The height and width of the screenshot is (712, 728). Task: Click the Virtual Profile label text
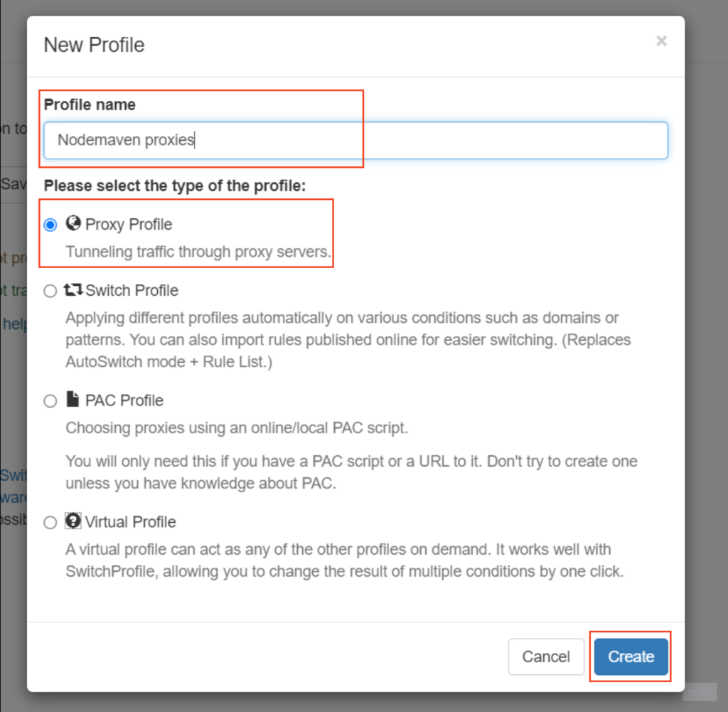(129, 521)
